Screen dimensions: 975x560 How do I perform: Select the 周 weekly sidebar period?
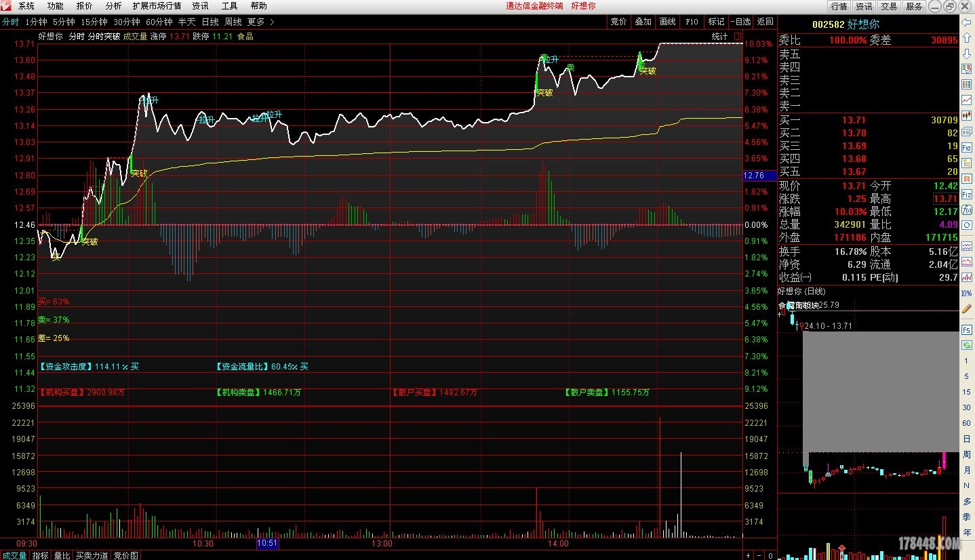pos(967,454)
